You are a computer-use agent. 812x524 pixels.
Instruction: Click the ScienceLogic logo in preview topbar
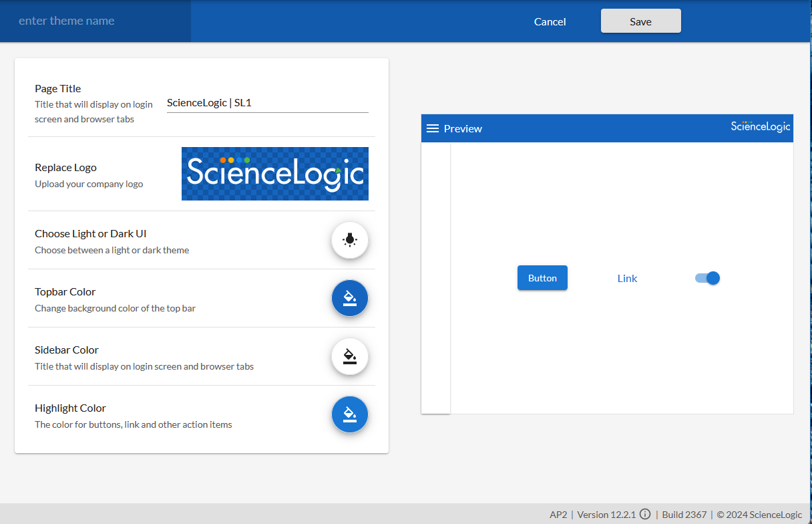point(760,127)
